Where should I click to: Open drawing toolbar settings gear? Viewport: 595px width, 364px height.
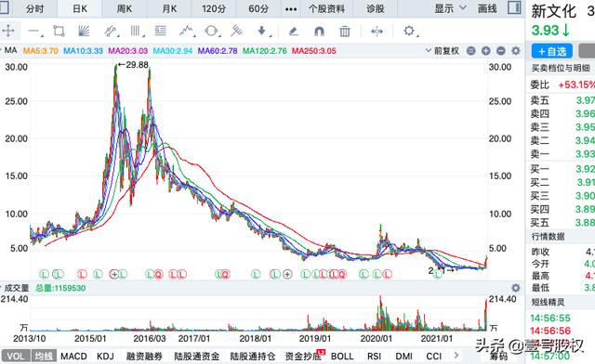pos(409,31)
